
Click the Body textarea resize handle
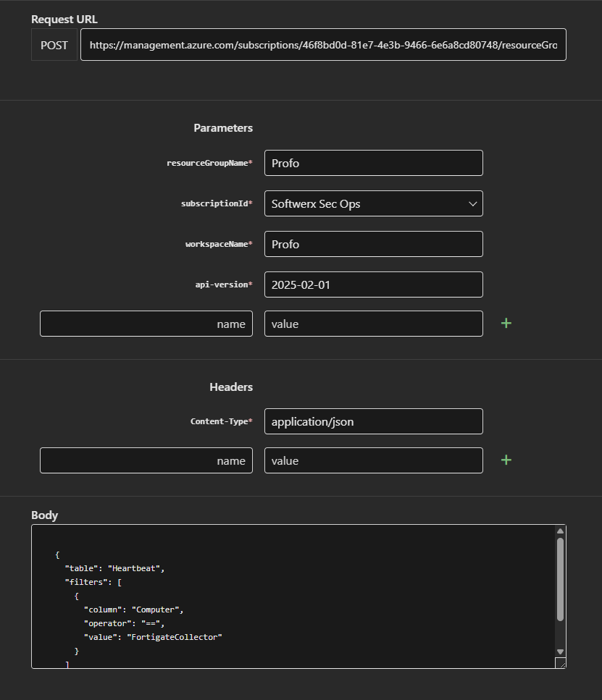coord(561,663)
